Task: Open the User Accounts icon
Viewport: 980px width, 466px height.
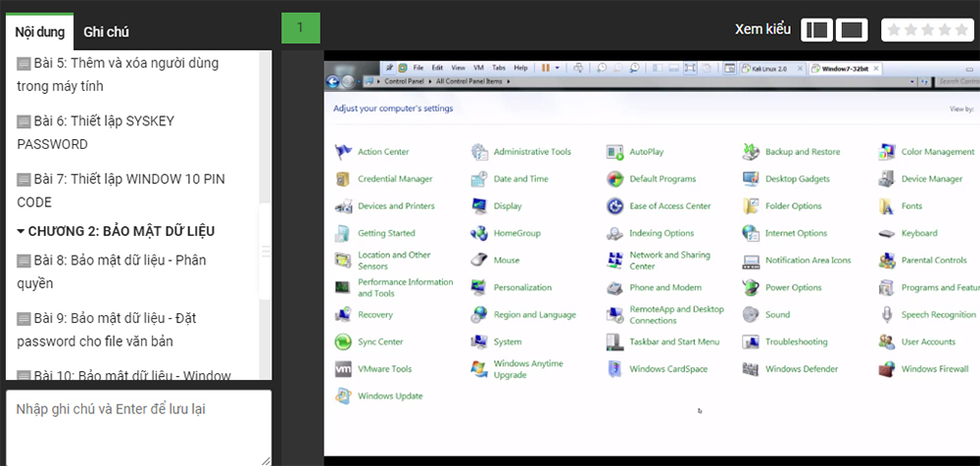Action: [x=886, y=342]
